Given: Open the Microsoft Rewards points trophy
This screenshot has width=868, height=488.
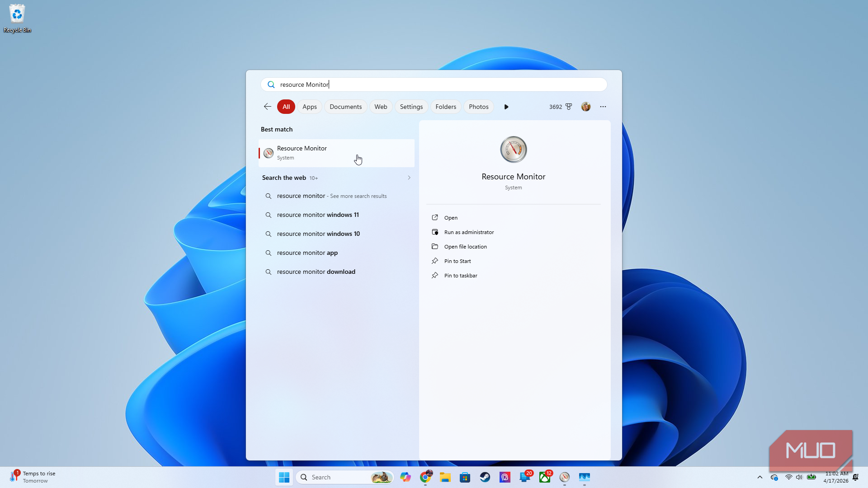Looking at the screenshot, I should coord(569,107).
